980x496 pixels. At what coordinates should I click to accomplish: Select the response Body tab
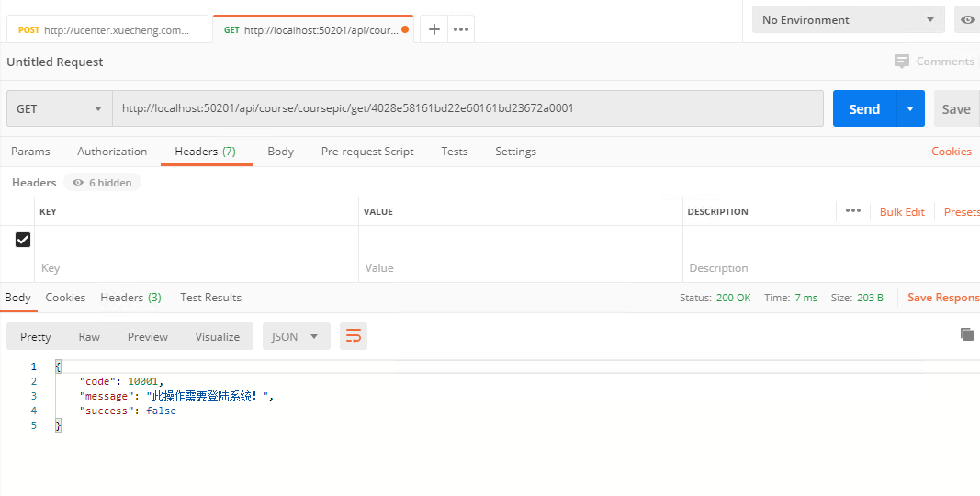17,298
